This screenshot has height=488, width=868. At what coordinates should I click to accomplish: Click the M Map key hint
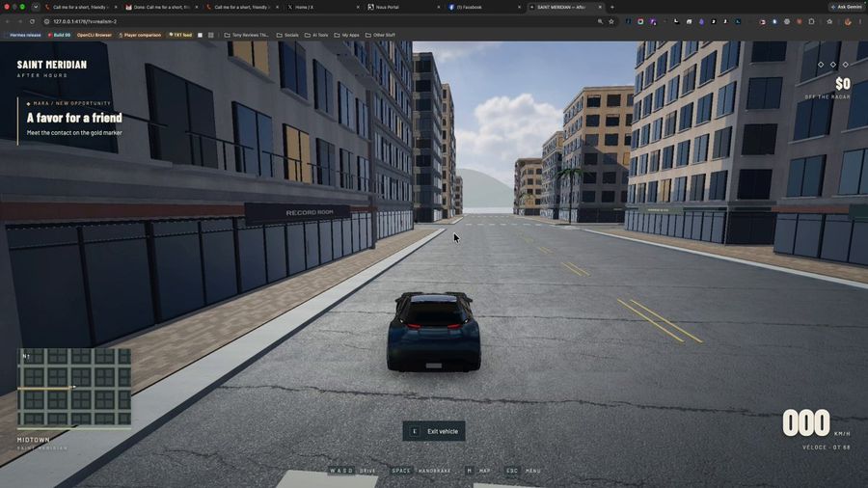point(478,471)
